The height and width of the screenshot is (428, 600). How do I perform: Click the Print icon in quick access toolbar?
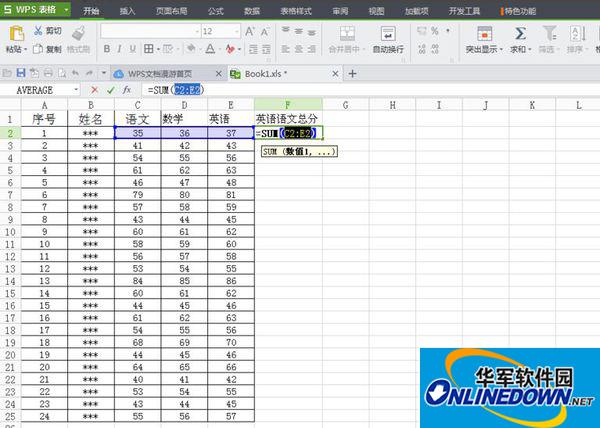(x=48, y=73)
